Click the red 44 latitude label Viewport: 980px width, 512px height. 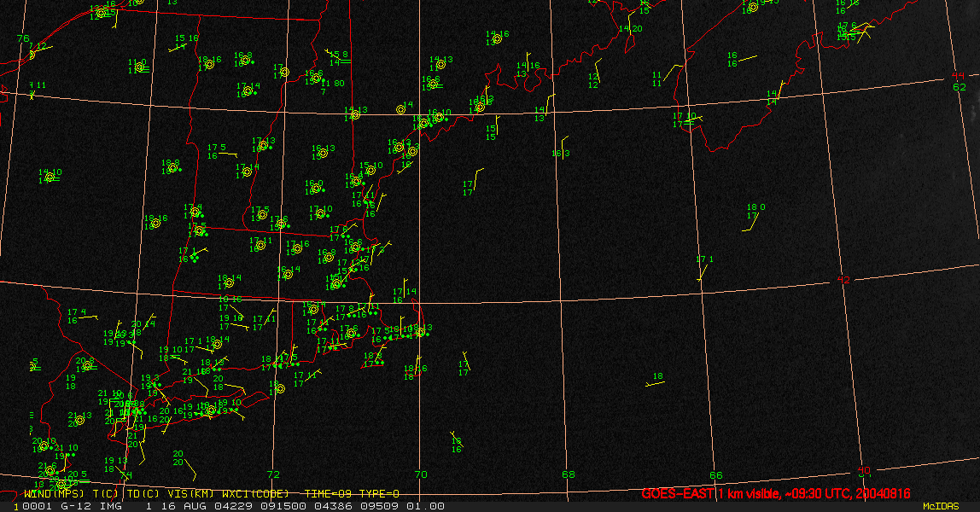pyautogui.click(x=958, y=76)
